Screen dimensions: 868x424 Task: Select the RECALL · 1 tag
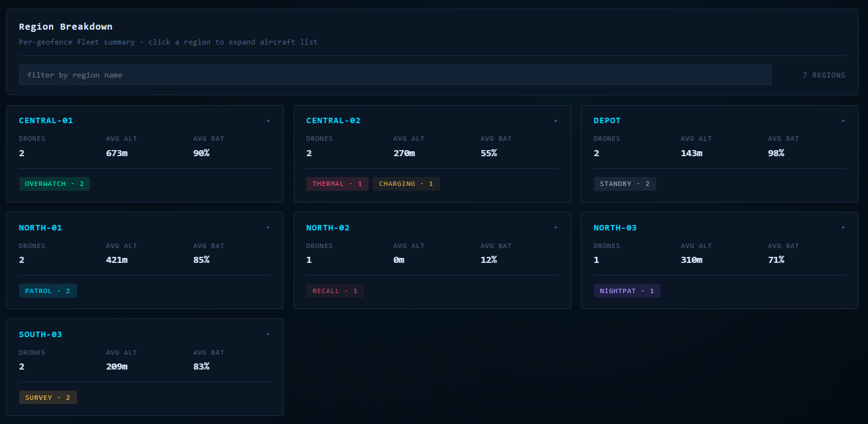(x=335, y=291)
